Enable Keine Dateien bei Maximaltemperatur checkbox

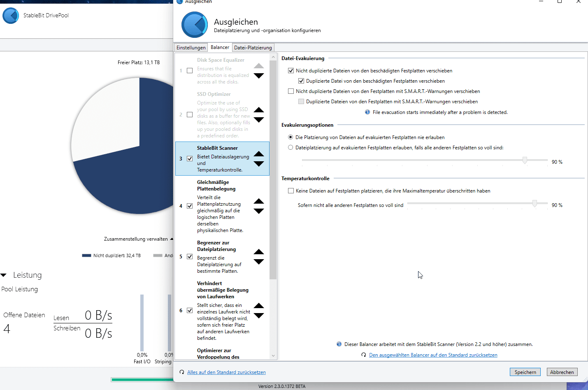[x=291, y=191]
